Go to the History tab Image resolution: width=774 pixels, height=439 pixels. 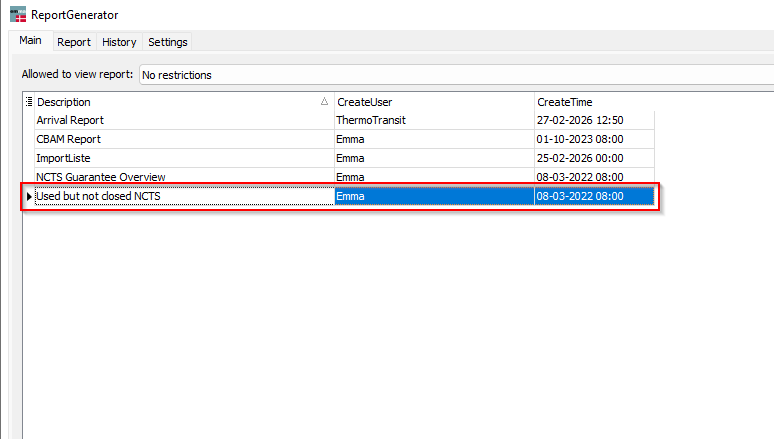[119, 42]
